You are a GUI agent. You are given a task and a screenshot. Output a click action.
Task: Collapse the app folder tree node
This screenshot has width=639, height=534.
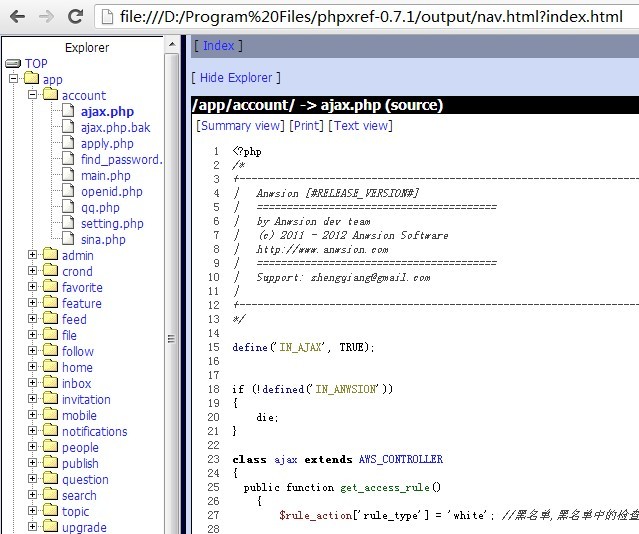click(x=13, y=80)
